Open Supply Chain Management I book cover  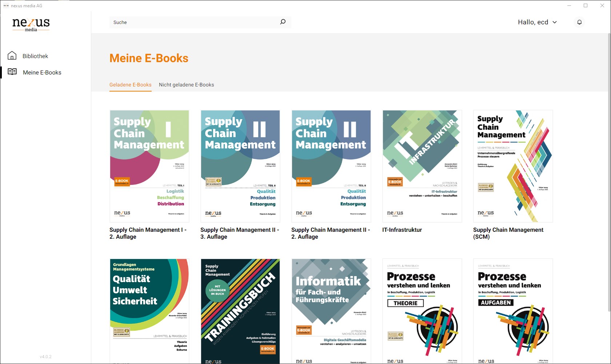[149, 166]
